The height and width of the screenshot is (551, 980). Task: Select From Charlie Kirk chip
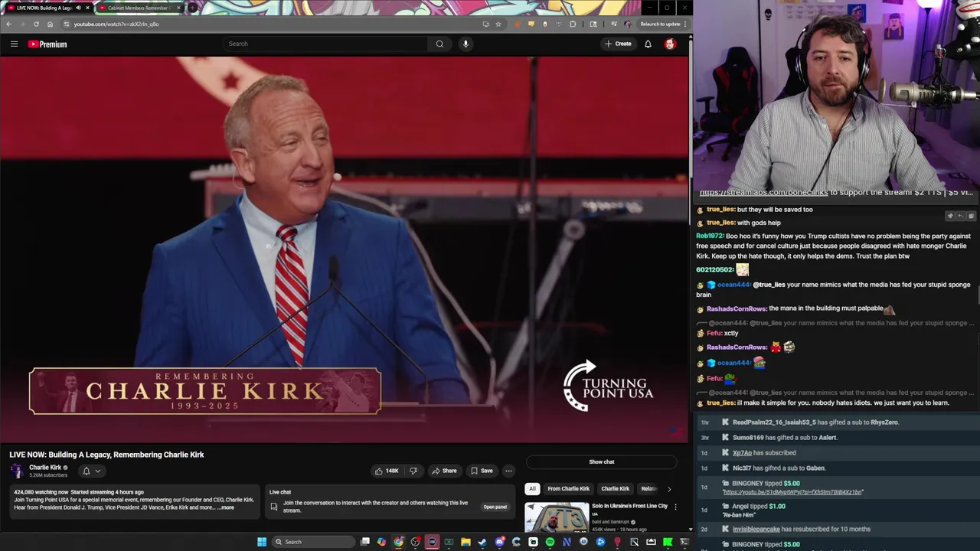pos(569,488)
